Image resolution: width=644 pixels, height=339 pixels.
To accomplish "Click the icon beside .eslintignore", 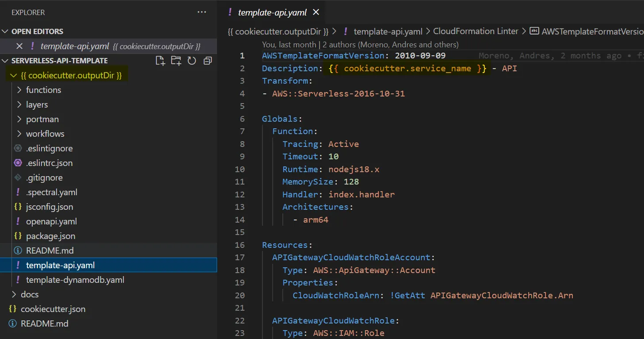I will [18, 148].
